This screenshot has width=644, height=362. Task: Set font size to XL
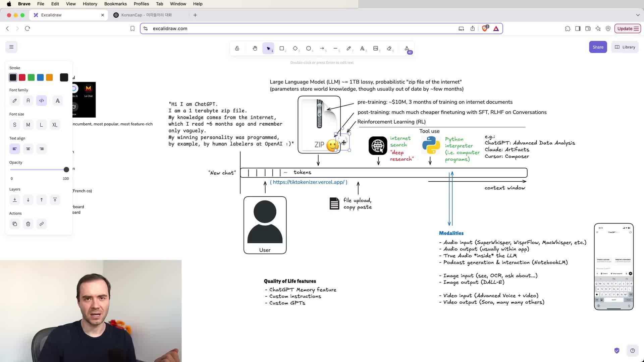point(55,125)
